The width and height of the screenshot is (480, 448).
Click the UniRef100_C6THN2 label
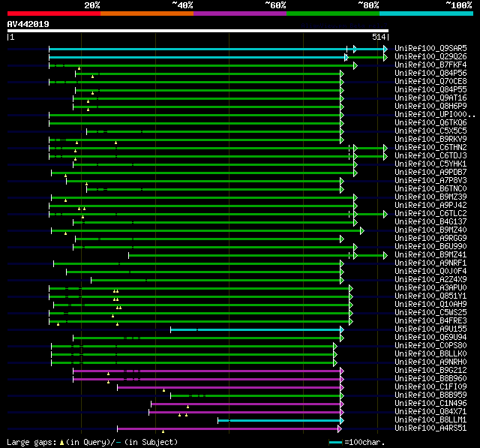coord(430,148)
